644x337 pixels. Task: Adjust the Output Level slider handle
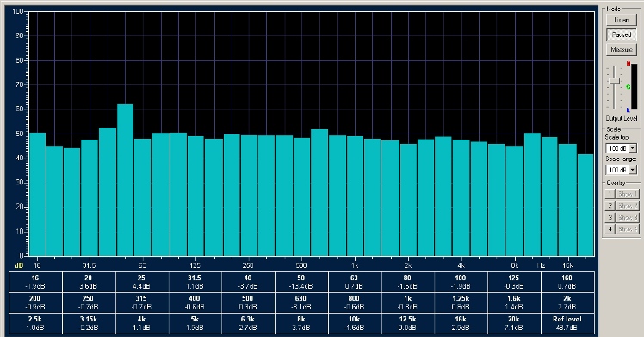pos(614,82)
